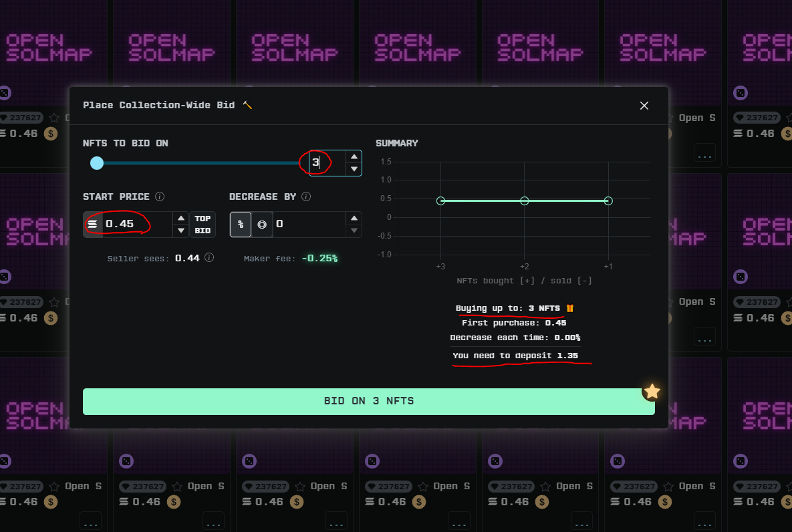Screen dimensions: 792x532
Task: Submit with the Bid on 3 NFTs button
Action: point(369,401)
